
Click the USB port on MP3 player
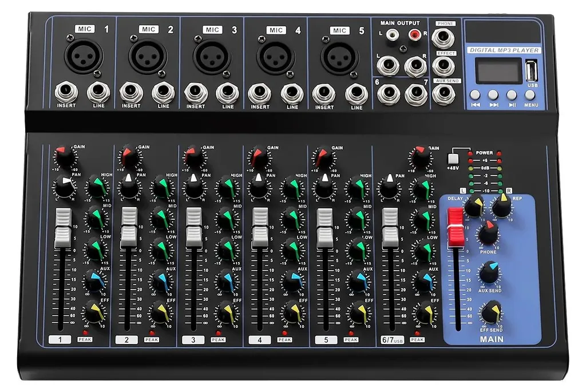[x=531, y=70]
